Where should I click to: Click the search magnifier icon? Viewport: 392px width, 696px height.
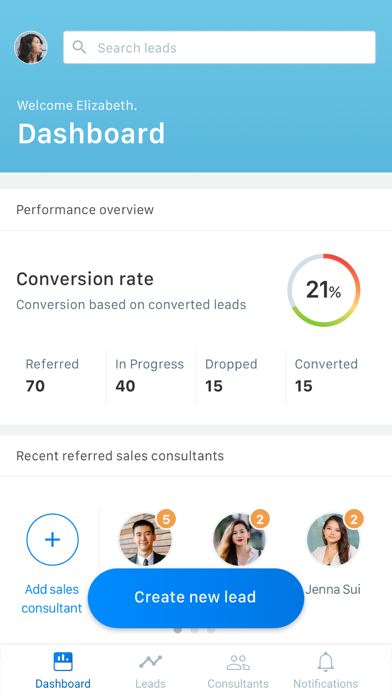coord(79,47)
